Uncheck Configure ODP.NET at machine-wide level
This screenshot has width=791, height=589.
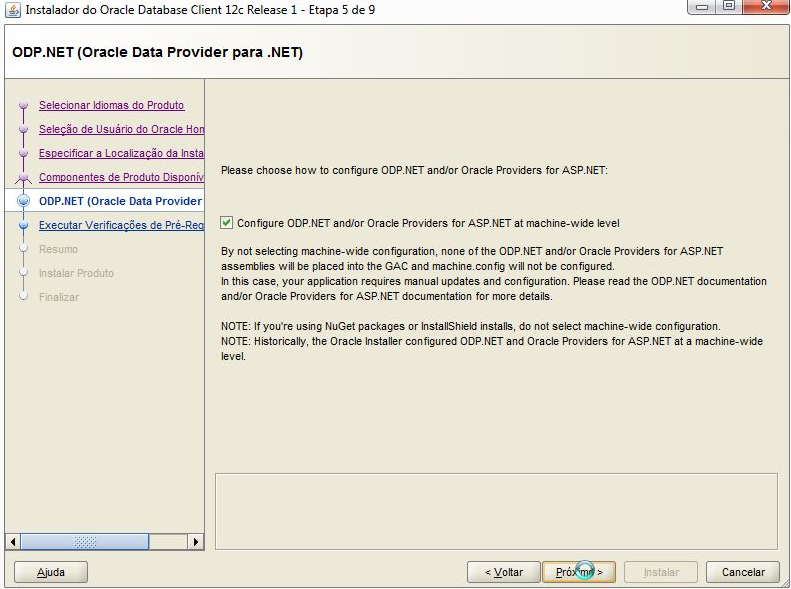(x=227, y=222)
